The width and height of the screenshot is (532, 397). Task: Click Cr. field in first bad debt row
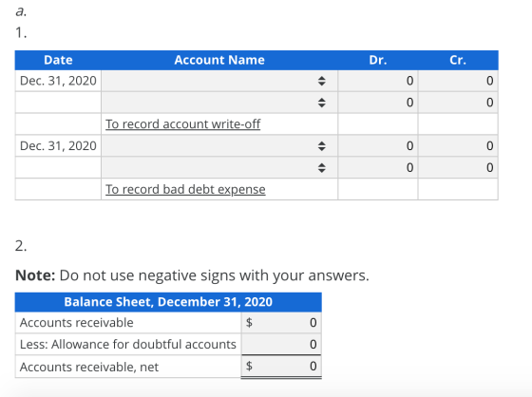(458, 146)
